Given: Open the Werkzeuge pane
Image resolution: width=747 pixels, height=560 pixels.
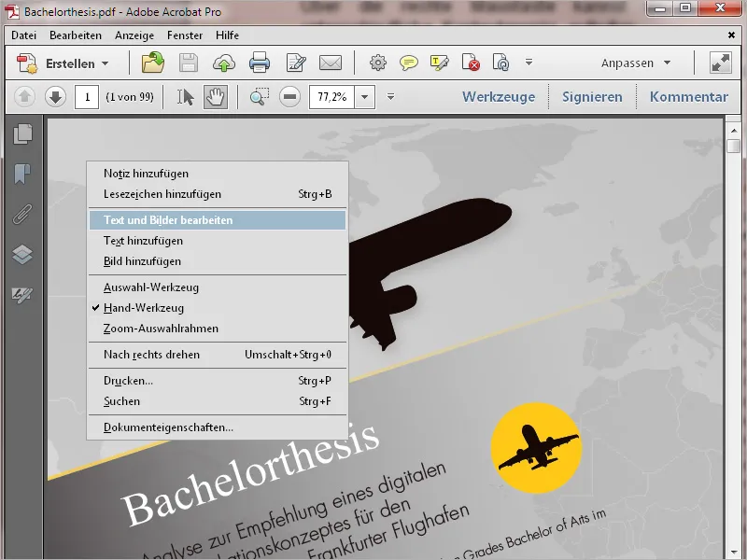Looking at the screenshot, I should 499,97.
